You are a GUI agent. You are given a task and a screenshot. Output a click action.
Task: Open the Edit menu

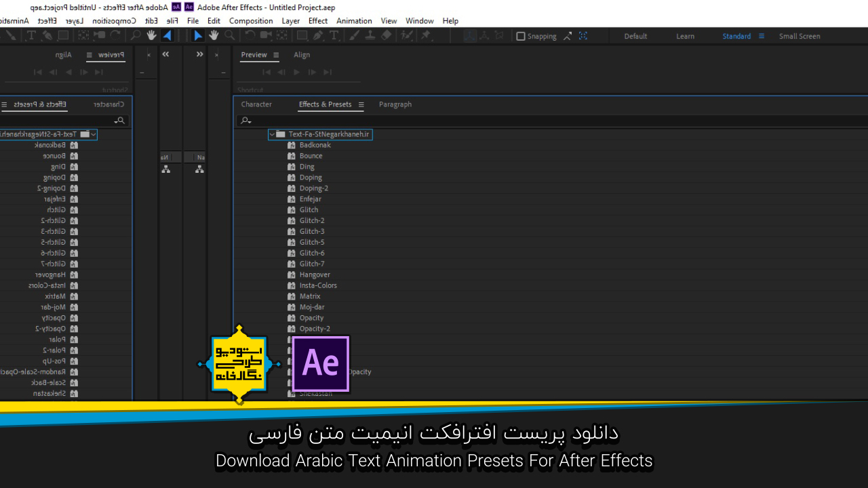[x=214, y=21]
